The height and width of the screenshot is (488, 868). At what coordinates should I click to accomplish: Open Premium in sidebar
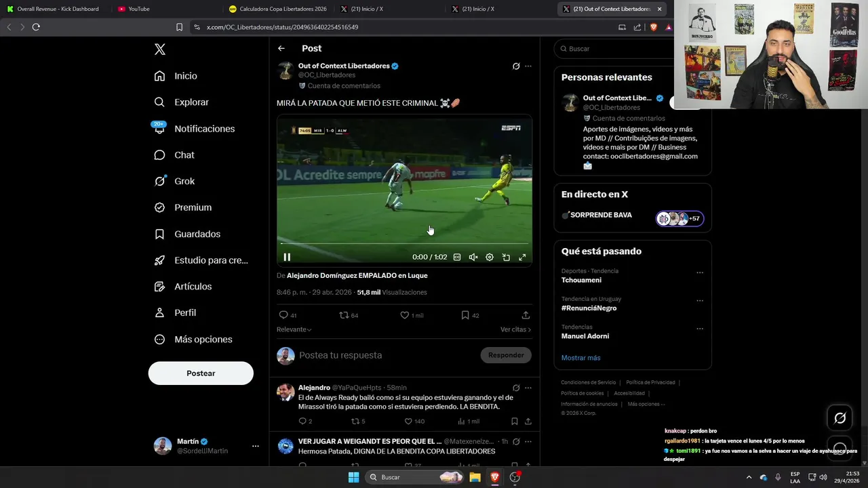point(183,207)
